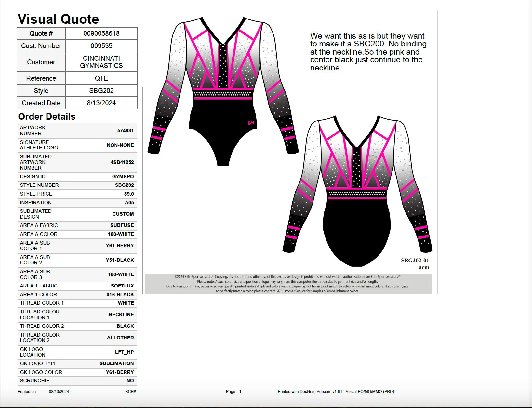
Task: Select the SUBFUSE fabric value
Action: (122, 225)
